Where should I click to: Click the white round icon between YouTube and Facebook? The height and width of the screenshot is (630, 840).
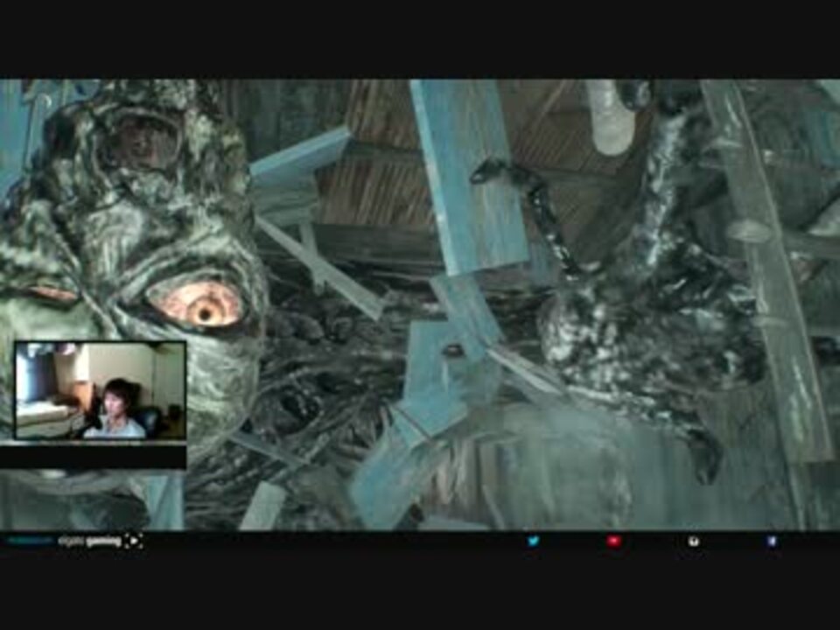(693, 542)
